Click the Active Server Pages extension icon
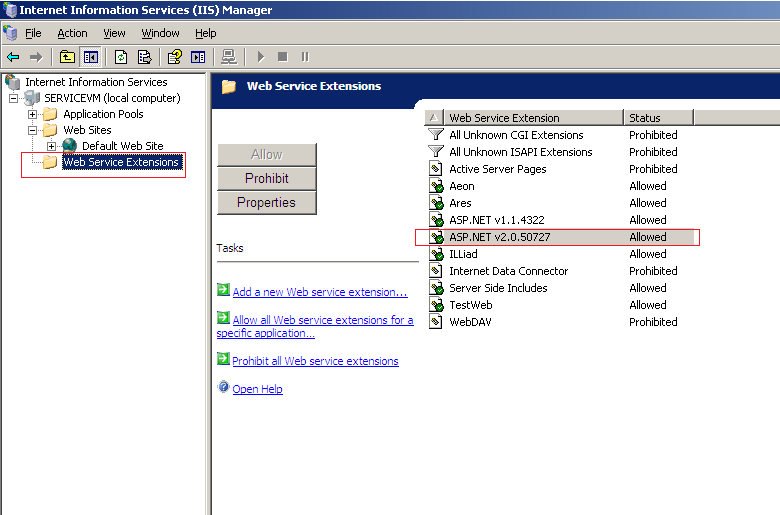Viewport: 780px width, 515px height. click(x=436, y=169)
